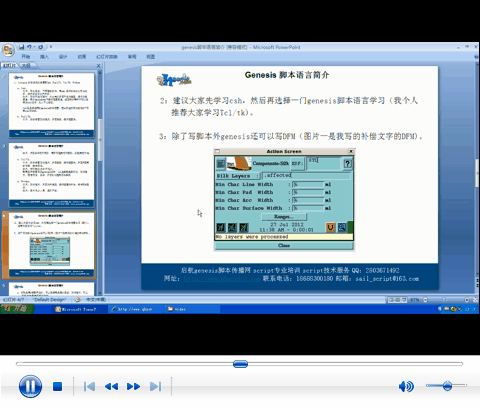Click the Windows 开始 Start button
The image size is (480, 409).
17,309
